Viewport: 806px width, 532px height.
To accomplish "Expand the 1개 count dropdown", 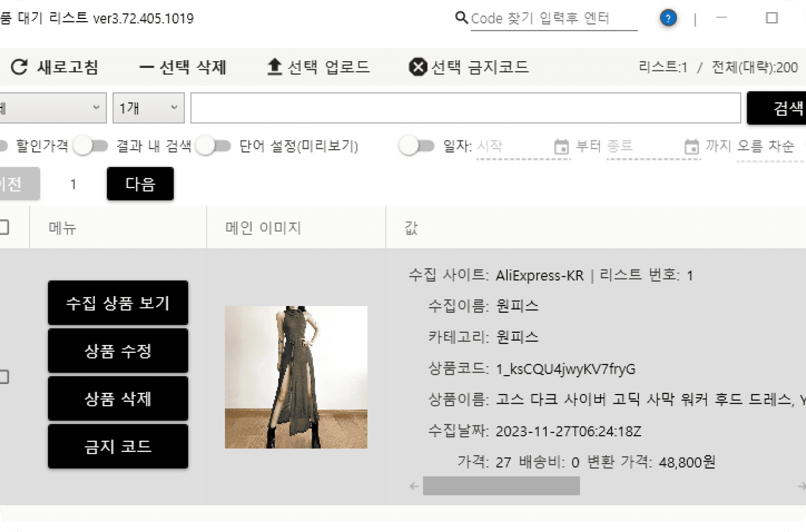I will point(148,108).
